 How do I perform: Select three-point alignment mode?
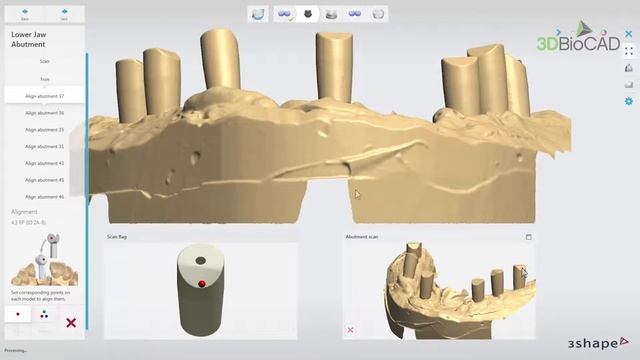[44, 314]
